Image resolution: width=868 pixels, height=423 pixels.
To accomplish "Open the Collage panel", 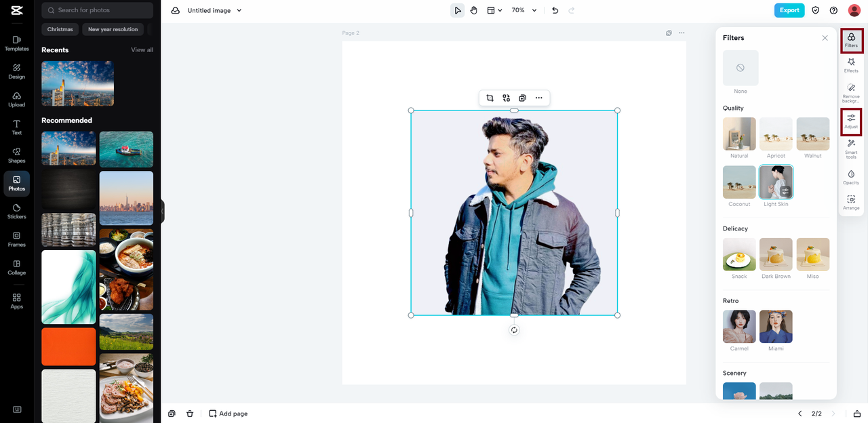I will (x=17, y=267).
